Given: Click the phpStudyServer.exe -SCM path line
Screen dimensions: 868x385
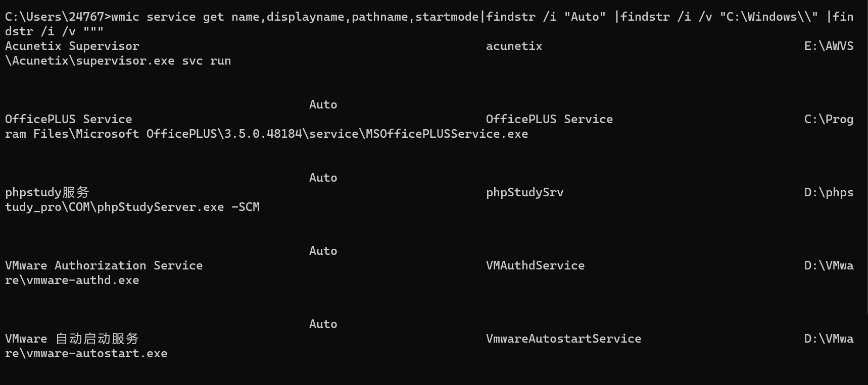Looking at the screenshot, I should pyautogui.click(x=132, y=207).
